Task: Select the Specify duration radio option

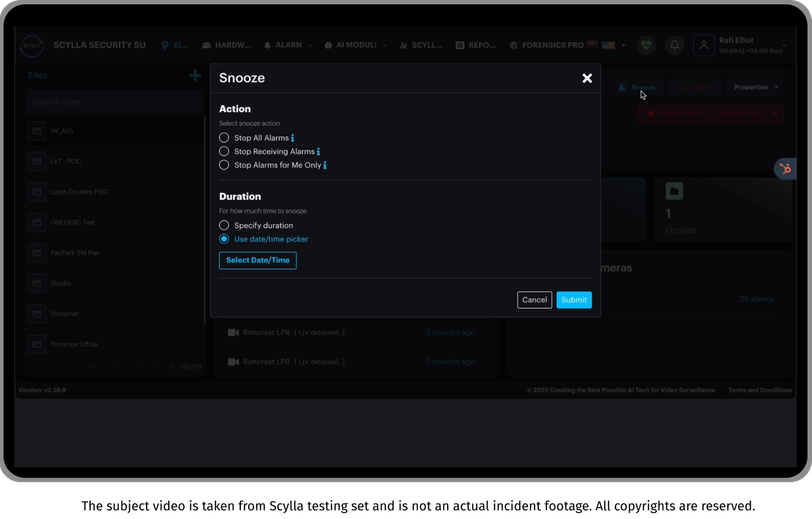Action: click(224, 225)
